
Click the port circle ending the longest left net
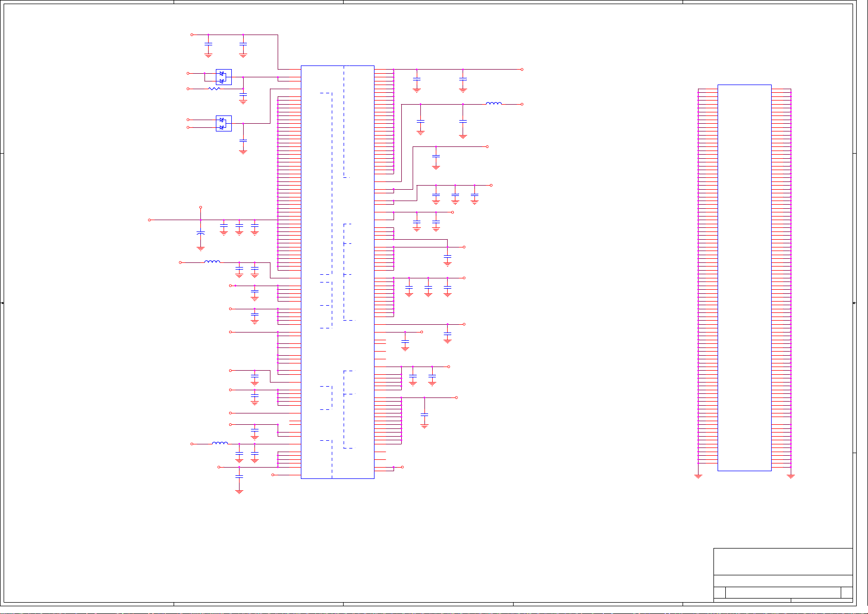pyautogui.click(x=149, y=220)
